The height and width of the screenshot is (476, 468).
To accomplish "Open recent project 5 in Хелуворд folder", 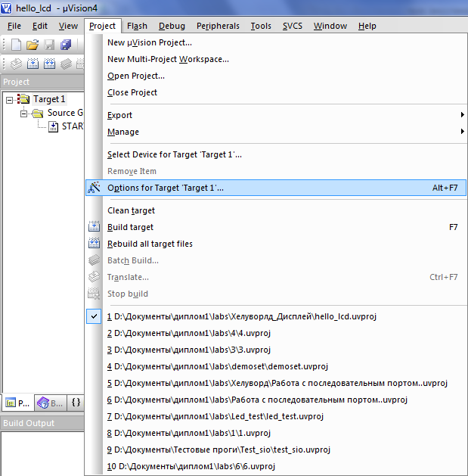I will click(x=276, y=383).
